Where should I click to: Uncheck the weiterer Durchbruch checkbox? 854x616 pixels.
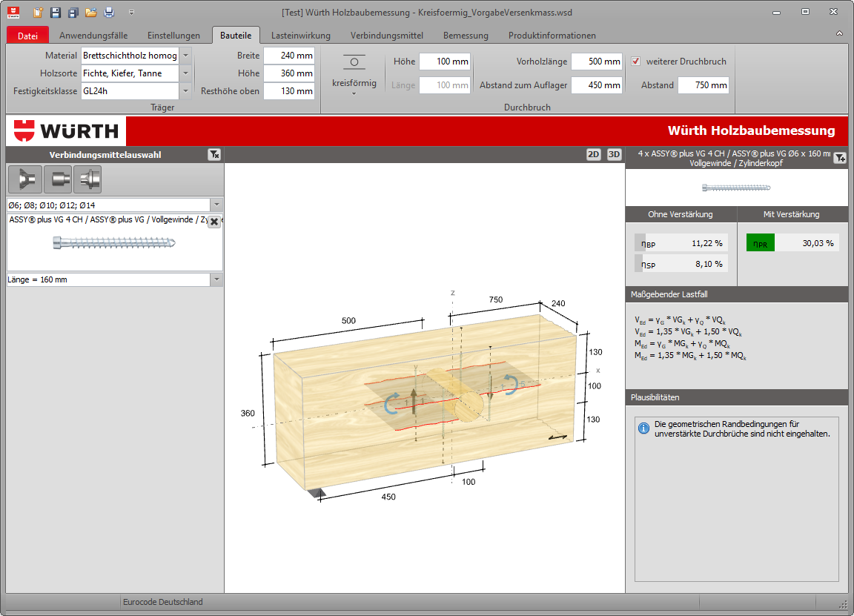(x=635, y=62)
